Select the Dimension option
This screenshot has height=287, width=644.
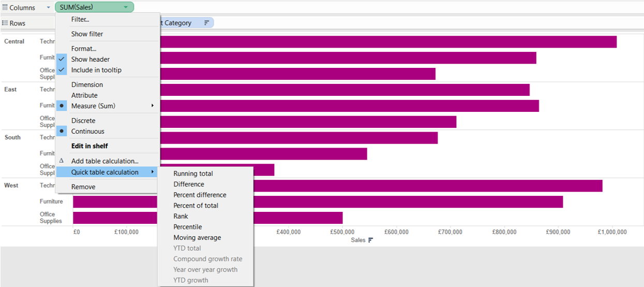coord(87,85)
